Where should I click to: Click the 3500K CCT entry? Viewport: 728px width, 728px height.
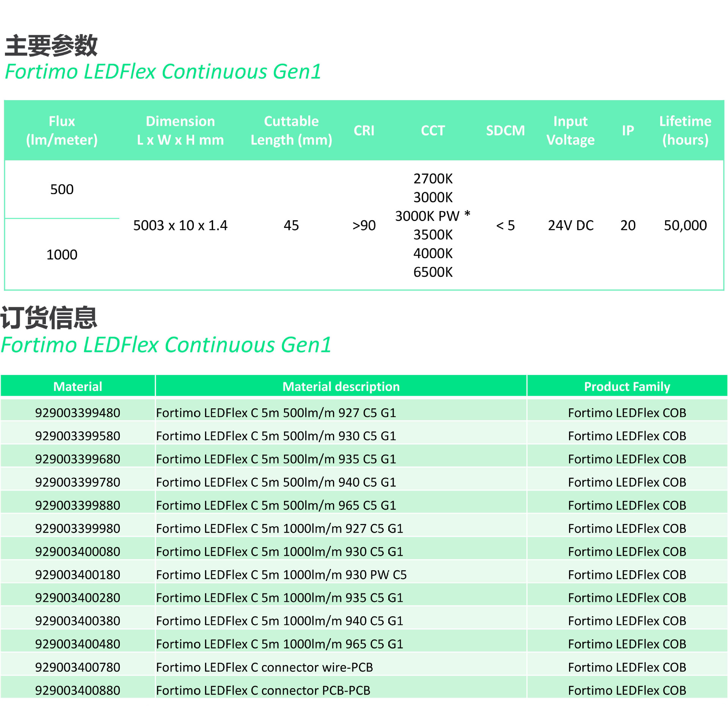tap(433, 235)
